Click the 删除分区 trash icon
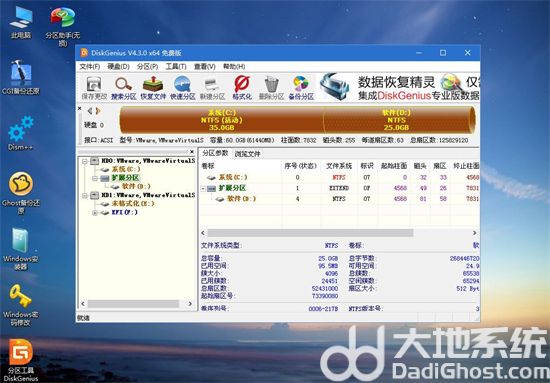Viewport: 550px width, 383px height. pos(271,88)
